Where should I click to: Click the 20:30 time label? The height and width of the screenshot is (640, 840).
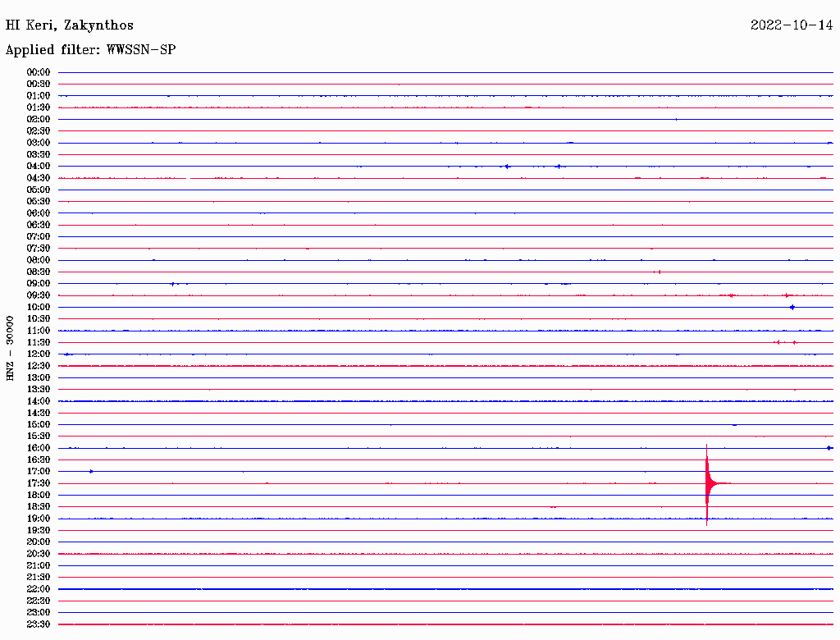[x=38, y=554]
